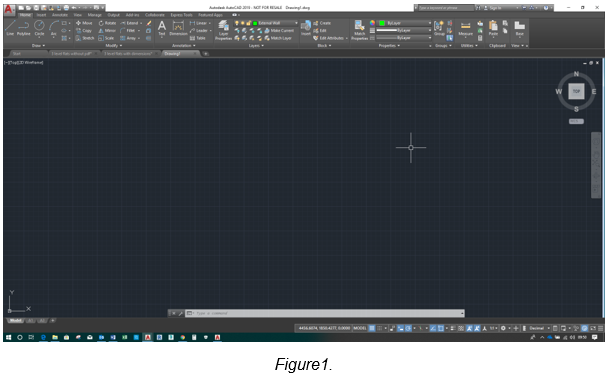Click the ByLayer green color swatch
Image resolution: width=608 pixels, height=376 pixels.
[x=382, y=23]
